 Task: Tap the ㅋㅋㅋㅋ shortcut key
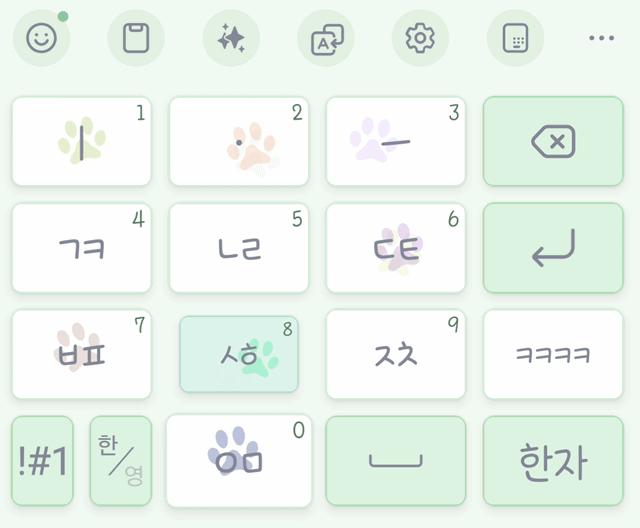(x=553, y=354)
